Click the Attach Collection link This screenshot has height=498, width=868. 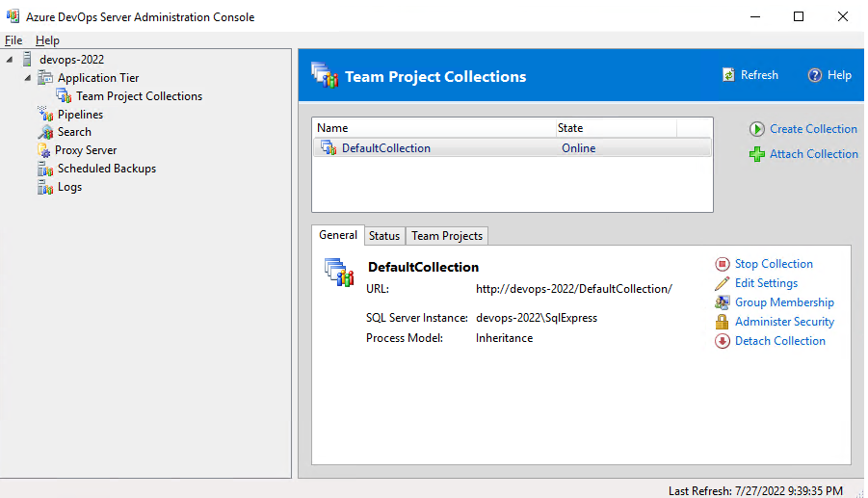(814, 154)
